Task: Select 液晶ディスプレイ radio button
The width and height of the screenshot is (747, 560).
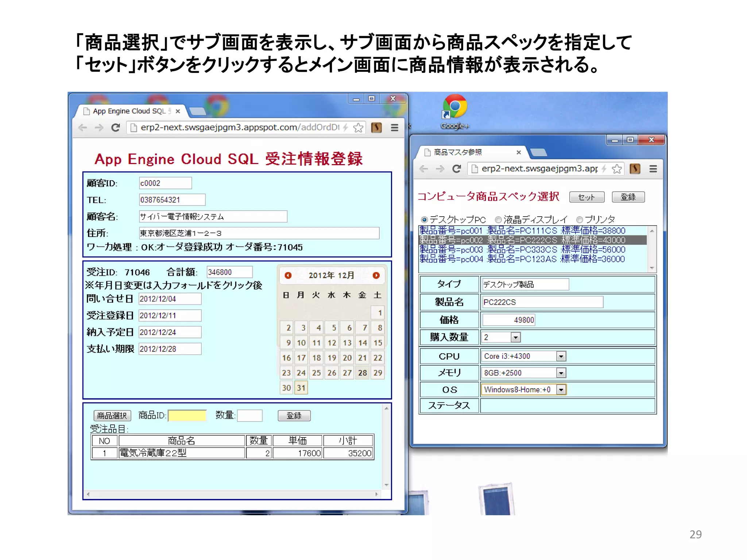Action: tap(498, 219)
